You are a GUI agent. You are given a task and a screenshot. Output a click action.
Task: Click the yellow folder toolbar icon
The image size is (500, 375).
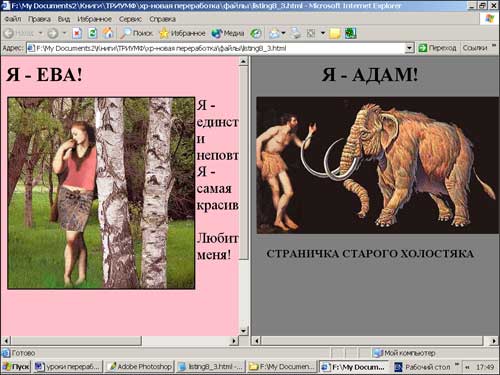[x=335, y=33]
